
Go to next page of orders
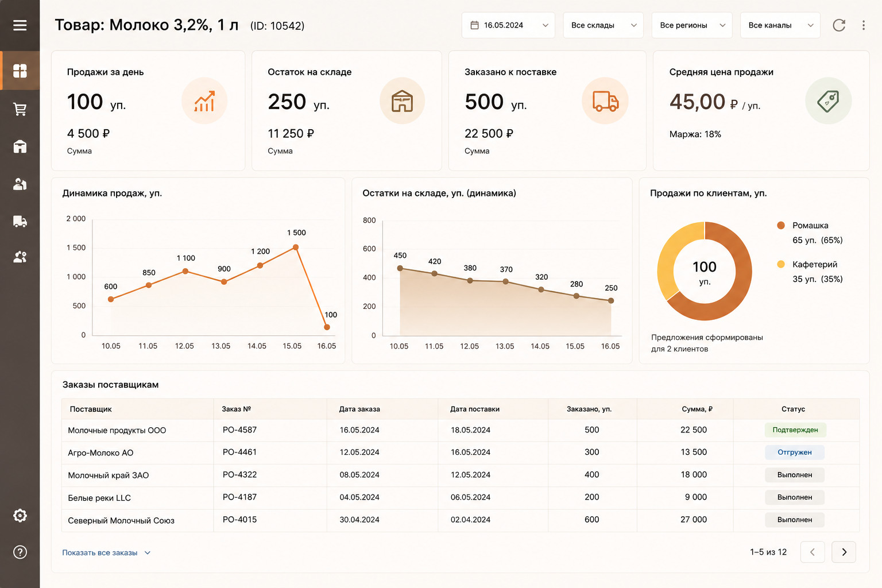[x=844, y=552]
